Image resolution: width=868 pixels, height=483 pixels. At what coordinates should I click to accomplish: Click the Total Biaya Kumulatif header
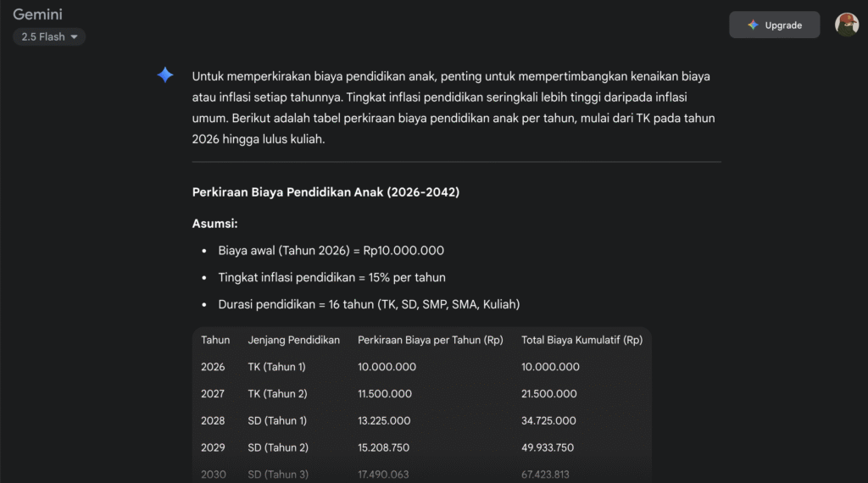click(581, 341)
